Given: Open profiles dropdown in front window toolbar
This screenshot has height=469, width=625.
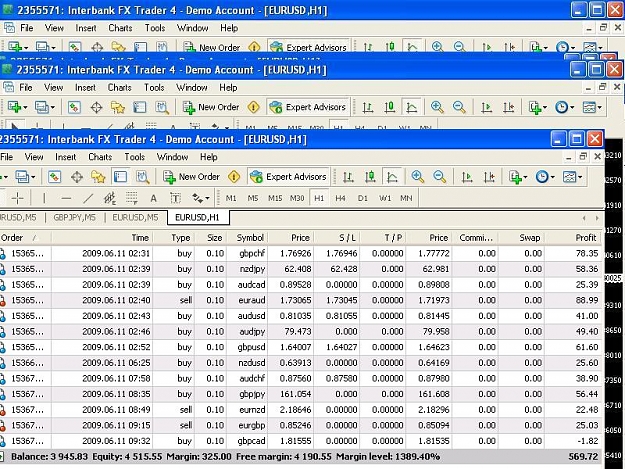Looking at the screenshot, I should (x=25, y=177).
